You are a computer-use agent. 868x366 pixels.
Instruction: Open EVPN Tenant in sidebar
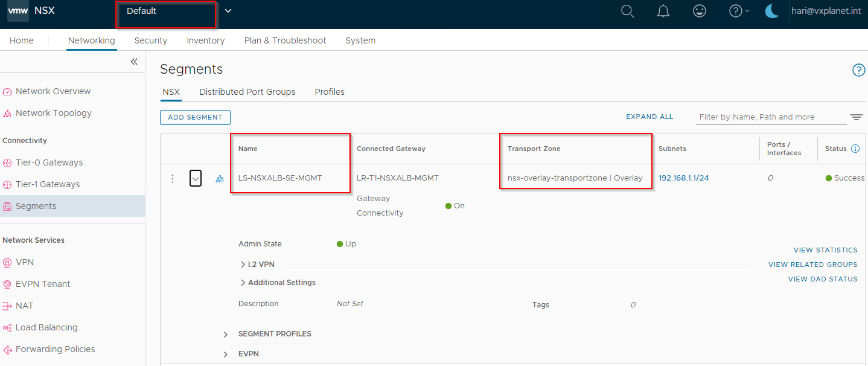[43, 284]
